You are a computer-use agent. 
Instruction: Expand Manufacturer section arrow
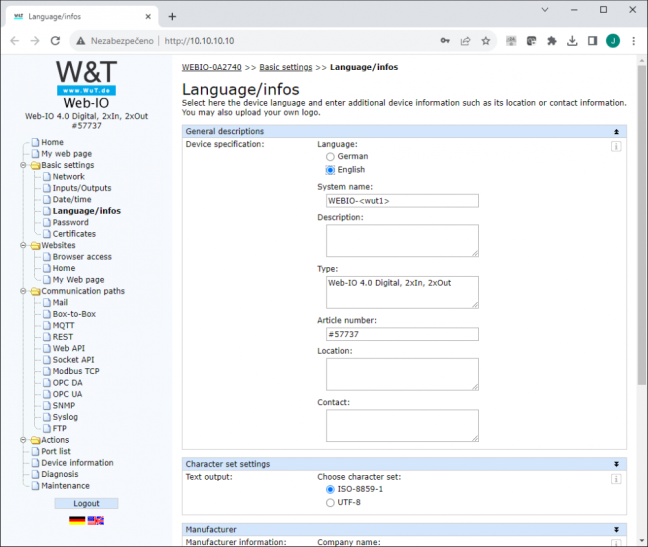(x=616, y=529)
